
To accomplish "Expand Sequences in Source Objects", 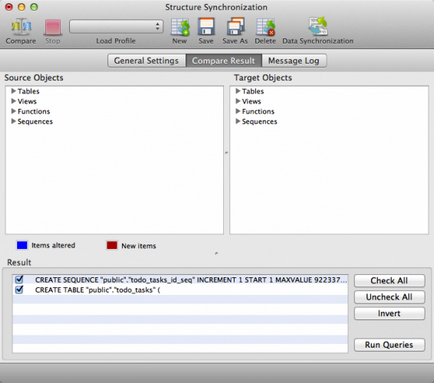I will coord(13,121).
